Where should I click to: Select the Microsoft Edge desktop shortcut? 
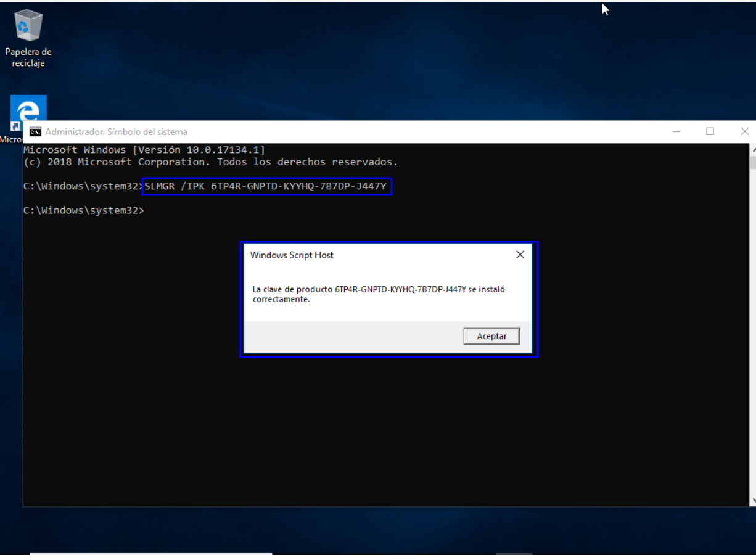[28, 112]
